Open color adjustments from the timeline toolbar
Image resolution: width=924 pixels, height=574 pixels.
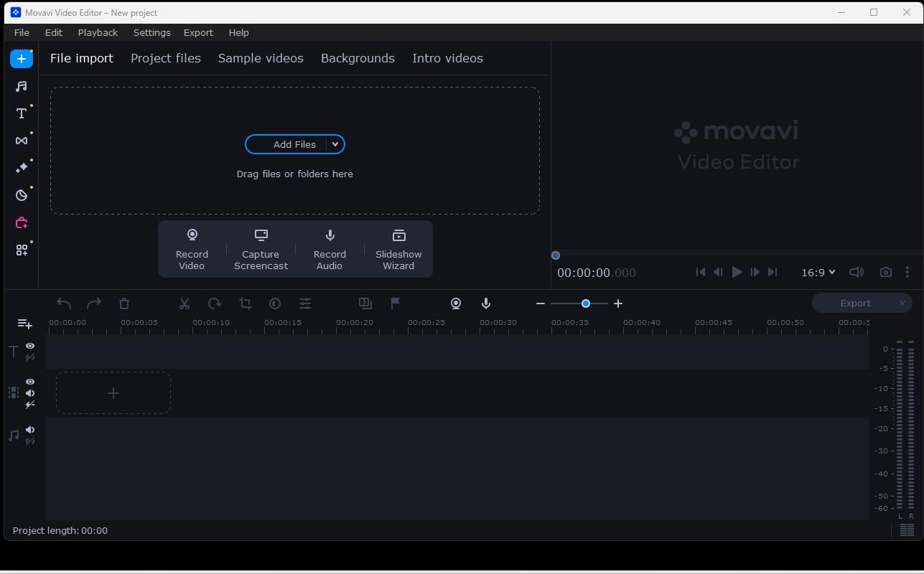275,303
